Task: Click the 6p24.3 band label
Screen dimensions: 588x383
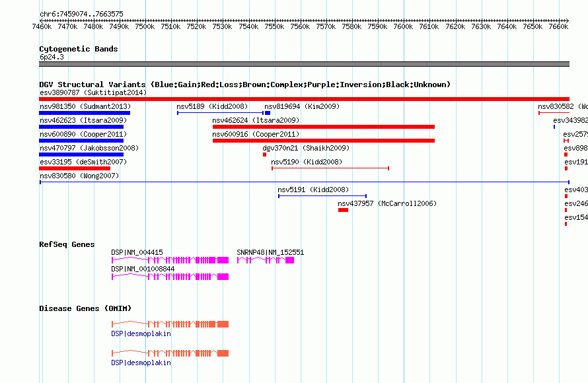Action: (x=52, y=57)
